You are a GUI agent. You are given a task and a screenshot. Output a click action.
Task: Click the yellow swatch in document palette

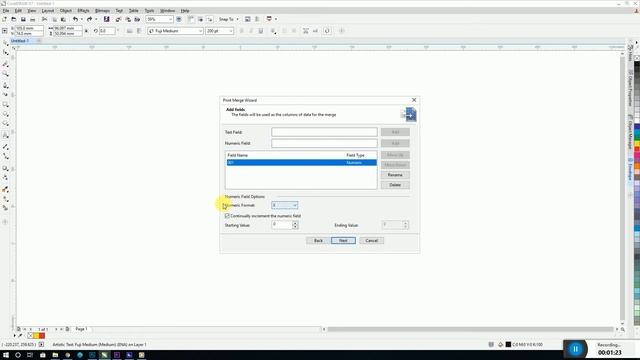pos(36,336)
